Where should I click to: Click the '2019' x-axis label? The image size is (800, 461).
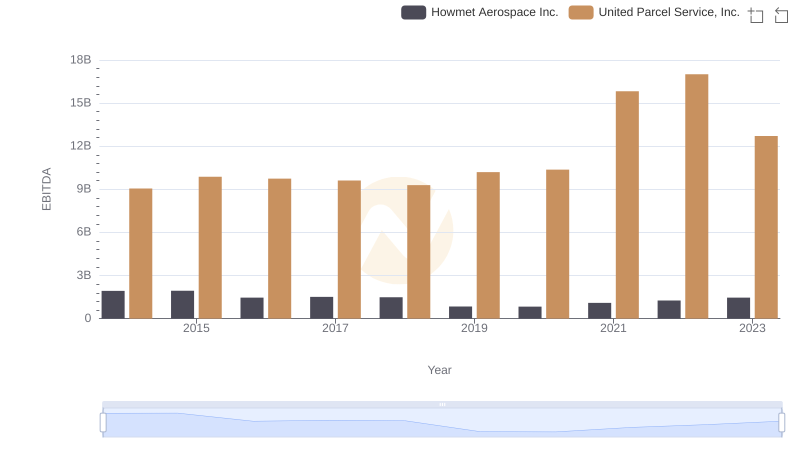pos(474,328)
